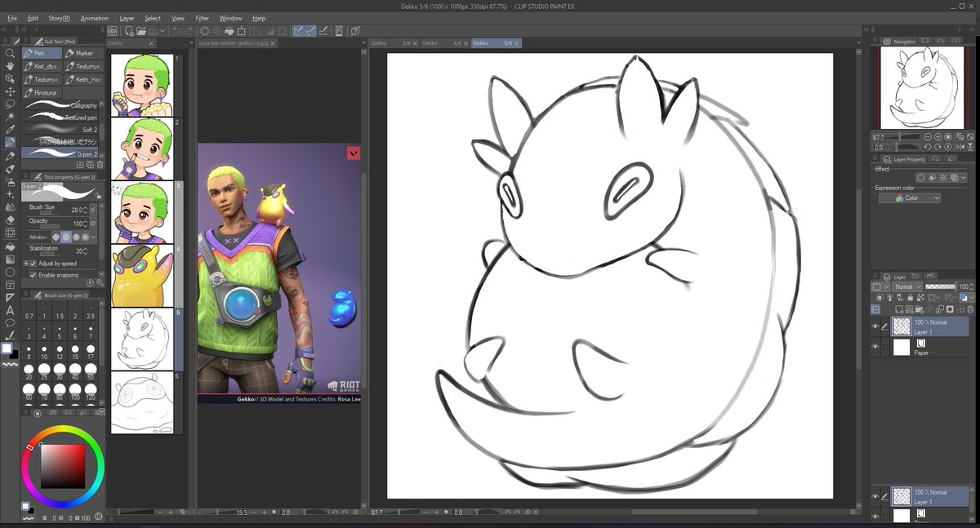Toggle snap to special ruler in command bar
980x528 pixels.
point(312,31)
